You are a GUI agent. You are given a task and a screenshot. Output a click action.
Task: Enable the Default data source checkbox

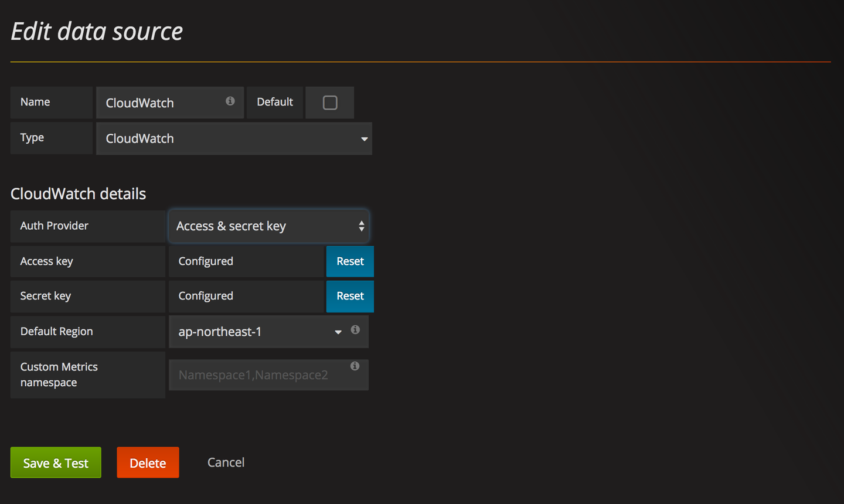tap(330, 103)
